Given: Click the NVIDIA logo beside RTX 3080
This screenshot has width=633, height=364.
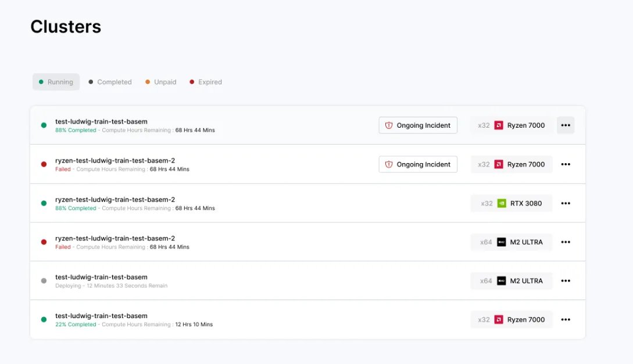Looking at the screenshot, I should point(502,204).
